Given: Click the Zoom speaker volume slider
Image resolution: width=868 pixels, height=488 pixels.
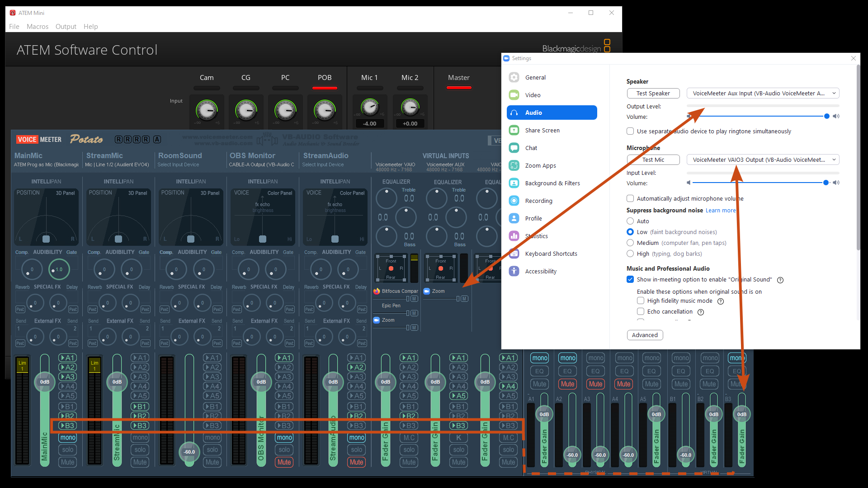Looking at the screenshot, I should [761, 116].
